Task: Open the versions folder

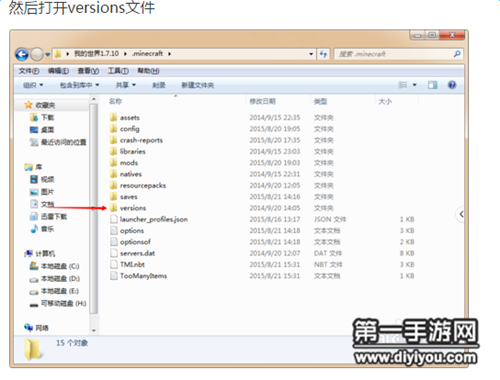Action: [133, 208]
